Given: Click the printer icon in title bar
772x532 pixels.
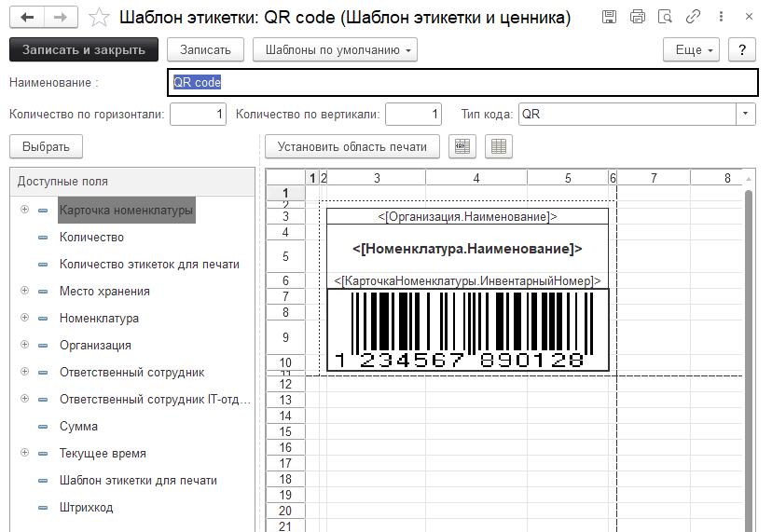Looking at the screenshot, I should (637, 18).
